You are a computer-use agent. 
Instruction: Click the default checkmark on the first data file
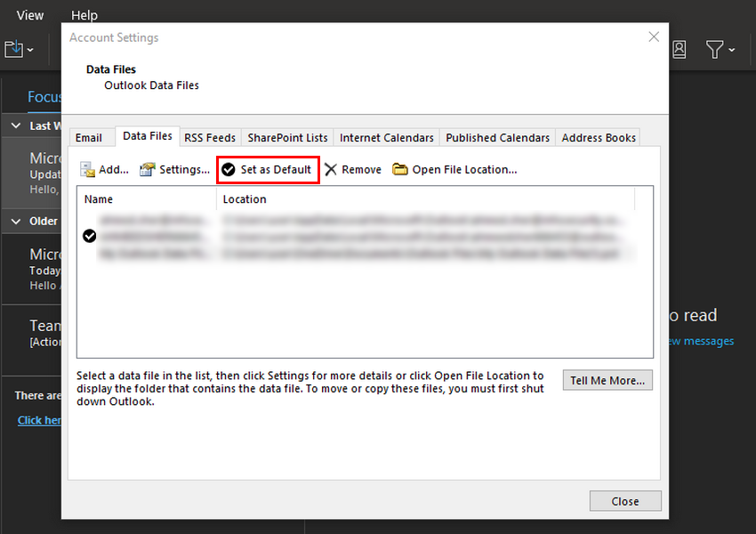(x=89, y=236)
